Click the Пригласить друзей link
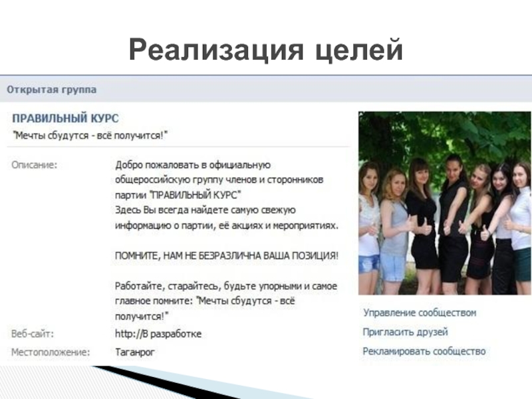The width and height of the screenshot is (532, 399). pos(405,332)
